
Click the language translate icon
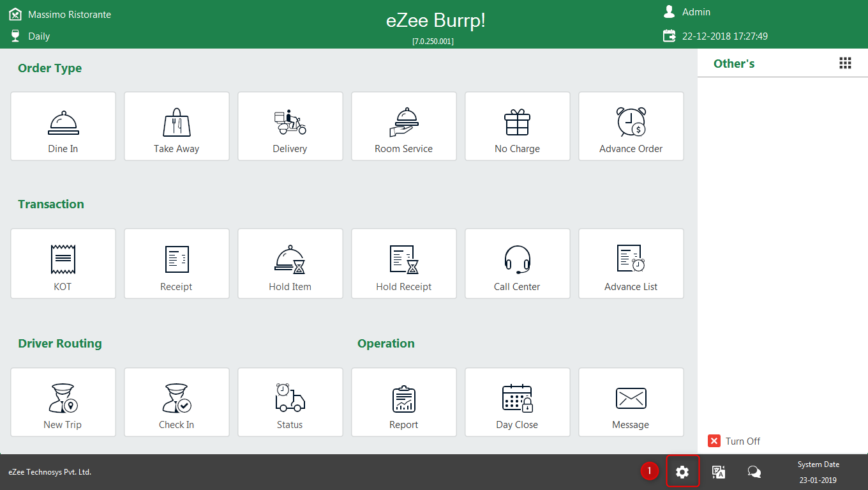tap(719, 472)
